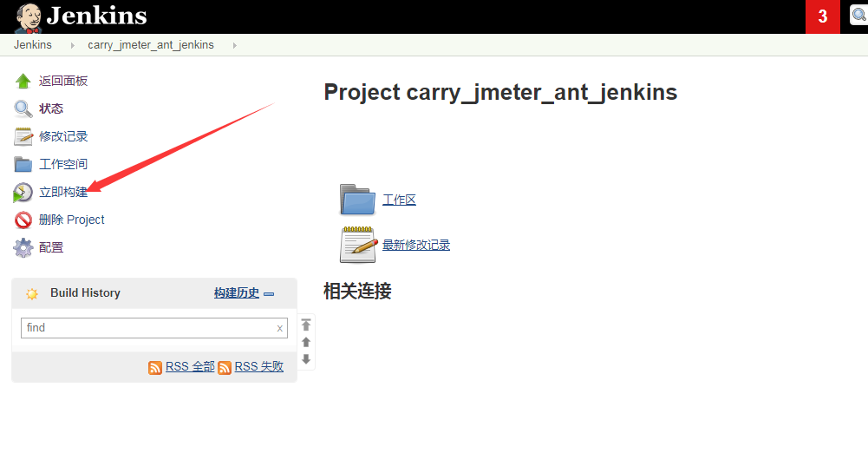868x453 pixels.
Task: Click the Project carry_jmeter_ant_jenkins heading
Action: [x=500, y=93]
